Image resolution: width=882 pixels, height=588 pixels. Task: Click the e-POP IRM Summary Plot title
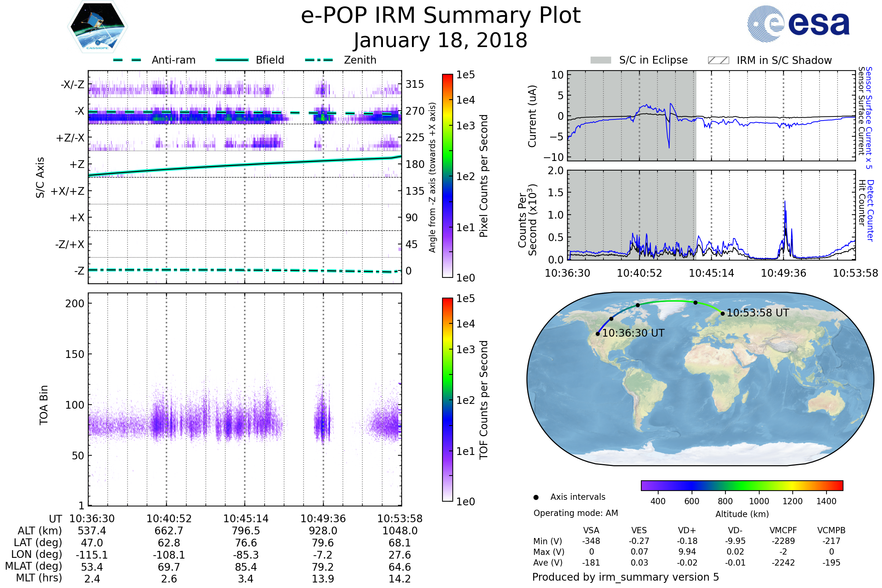441,16
